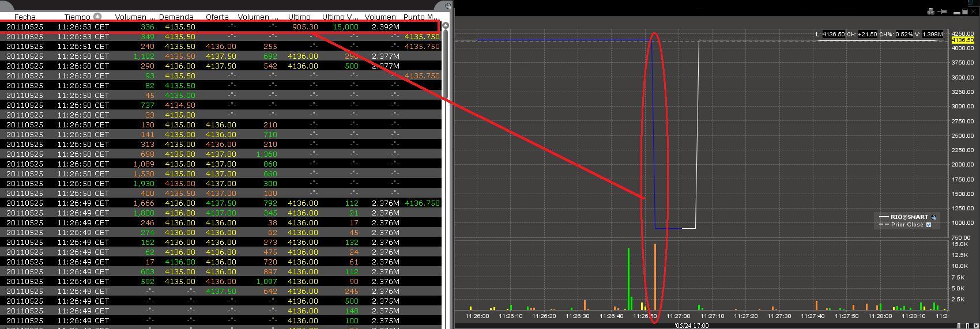The height and width of the screenshot is (329, 980).
Task: Select the bid volume cell 1,666
Action: (x=144, y=203)
